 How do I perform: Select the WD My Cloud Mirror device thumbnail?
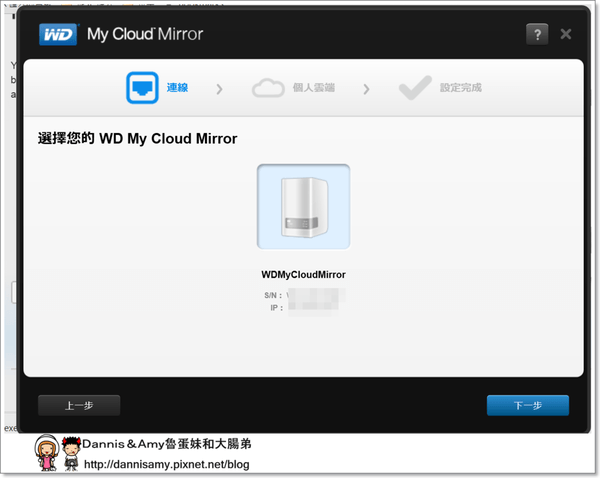pyautogui.click(x=303, y=207)
